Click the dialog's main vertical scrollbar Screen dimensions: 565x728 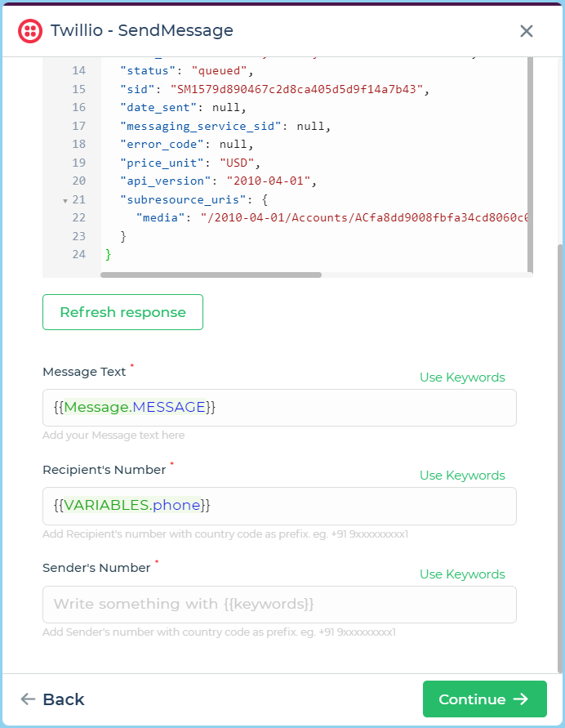pos(559,458)
